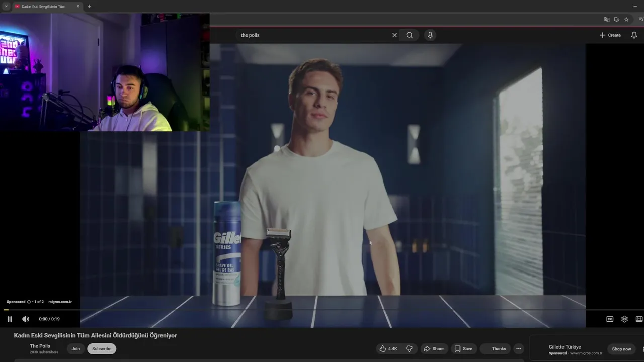Click the www.migros.com.tr sponsored link
This screenshot has height=362, width=644.
tap(586, 353)
